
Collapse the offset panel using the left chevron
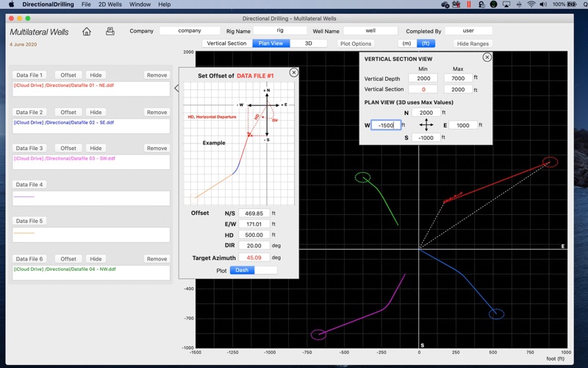click(x=176, y=88)
